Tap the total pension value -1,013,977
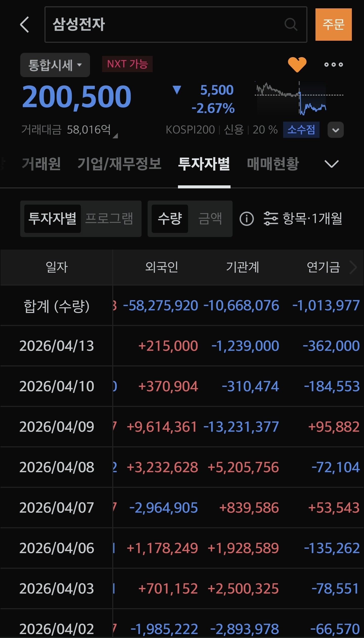 (x=326, y=305)
